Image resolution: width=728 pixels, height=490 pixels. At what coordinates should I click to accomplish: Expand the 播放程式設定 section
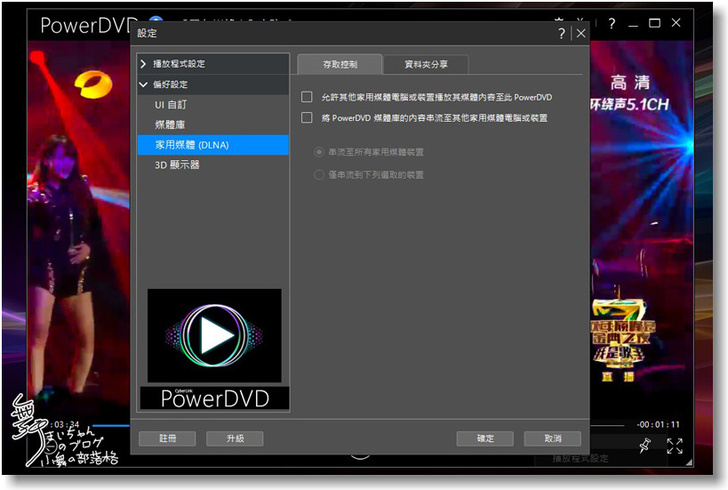click(x=143, y=64)
